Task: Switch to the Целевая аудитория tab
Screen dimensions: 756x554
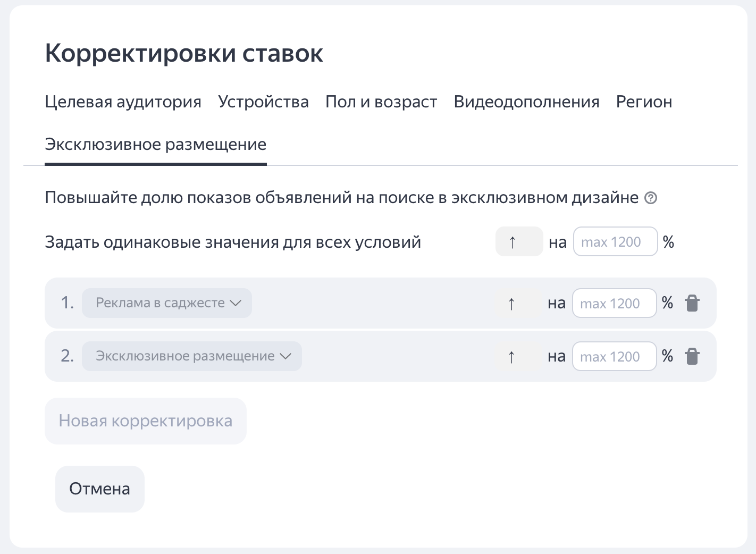Action: pos(123,102)
